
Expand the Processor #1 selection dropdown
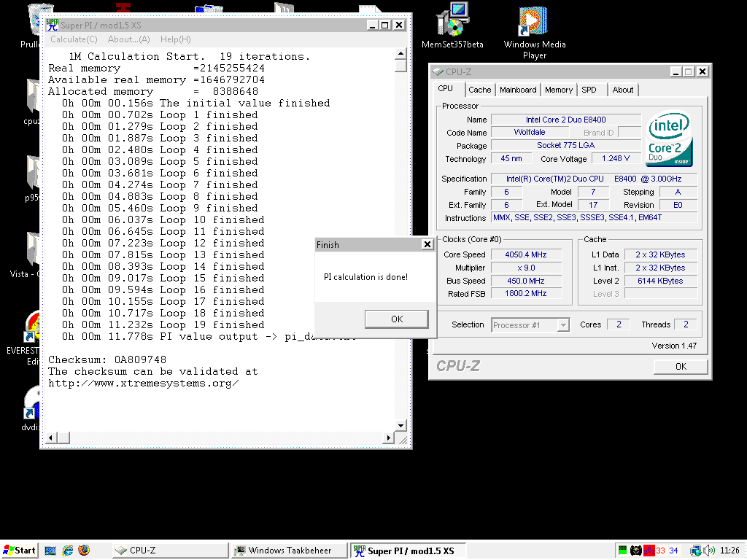[562, 325]
